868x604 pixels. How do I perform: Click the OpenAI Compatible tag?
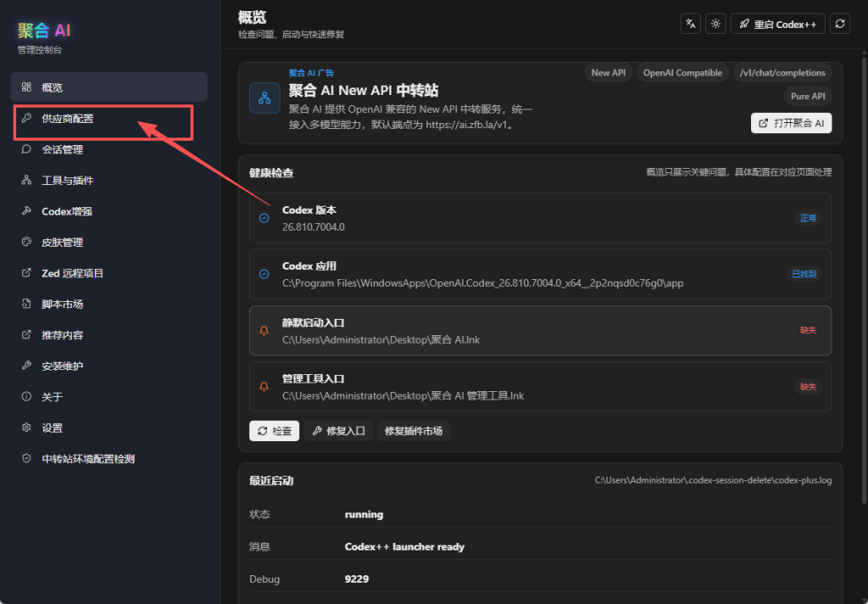pyautogui.click(x=682, y=73)
